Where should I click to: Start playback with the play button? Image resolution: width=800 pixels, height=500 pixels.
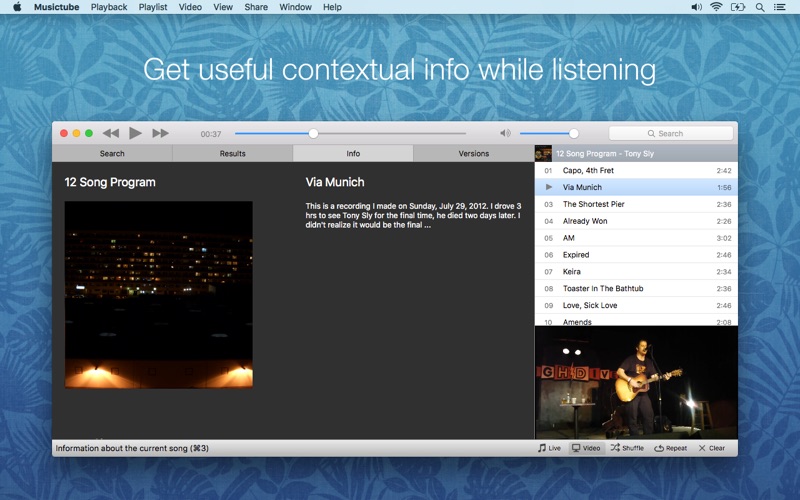[135, 133]
